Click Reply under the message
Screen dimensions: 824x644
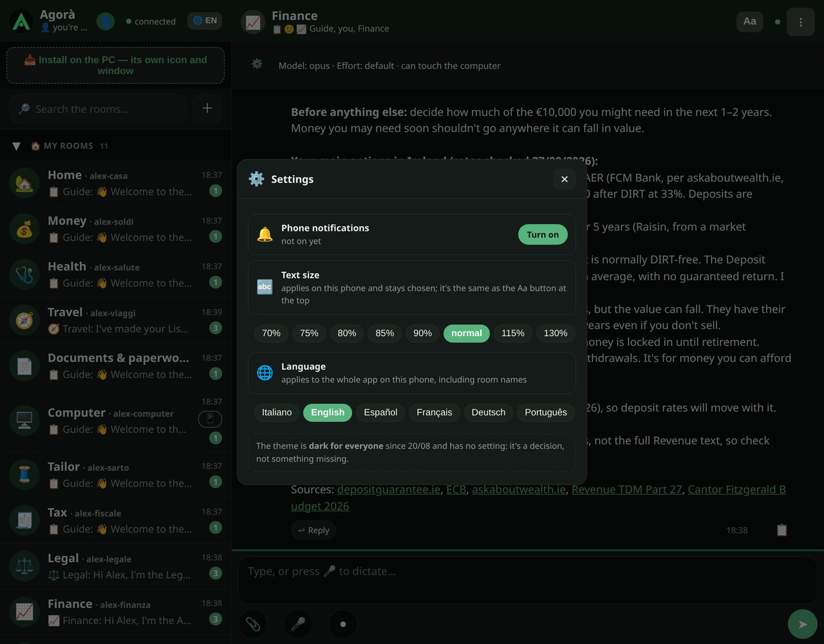coord(314,530)
